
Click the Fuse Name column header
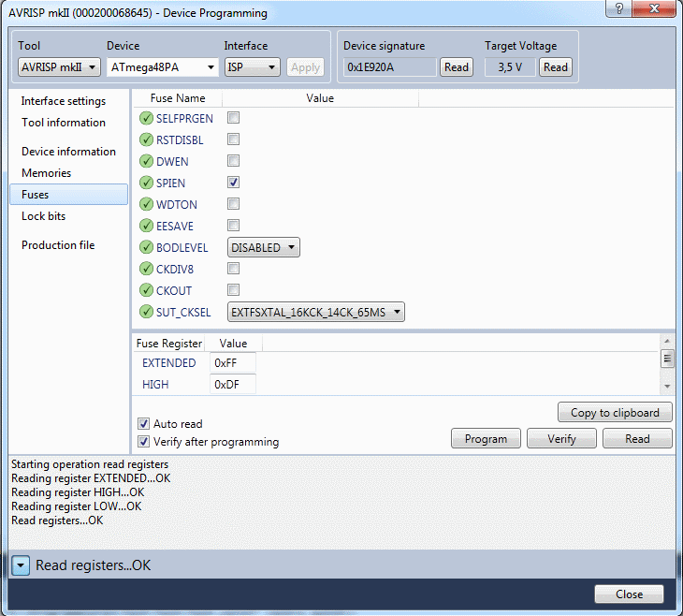[x=178, y=98]
